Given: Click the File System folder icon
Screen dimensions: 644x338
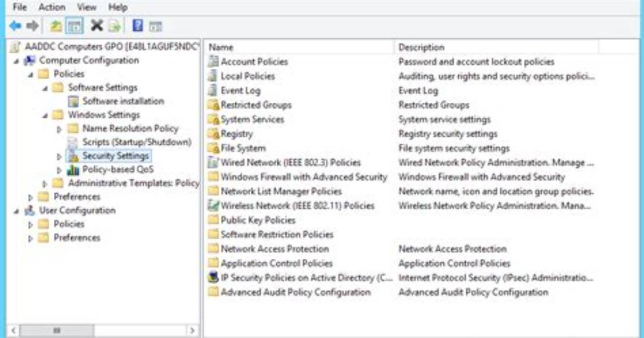Looking at the screenshot, I should tap(213, 148).
